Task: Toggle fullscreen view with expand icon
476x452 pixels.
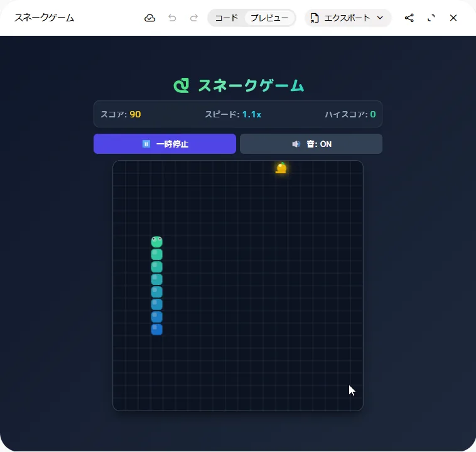Action: (x=431, y=18)
